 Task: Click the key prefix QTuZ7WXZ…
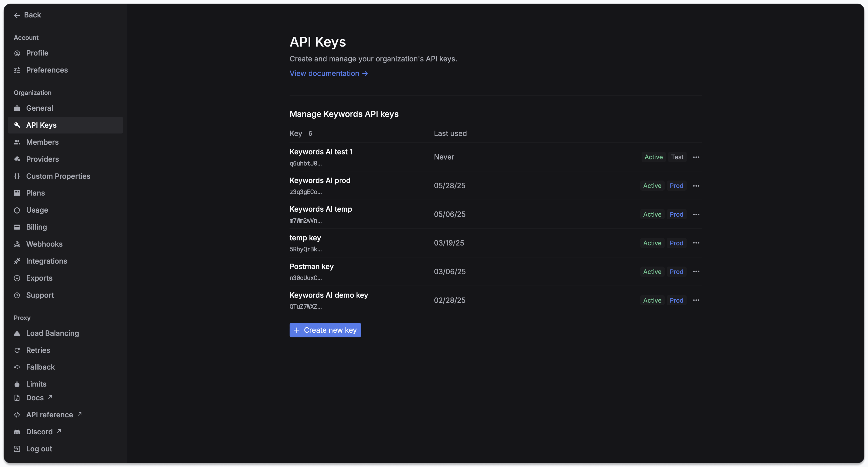(306, 306)
